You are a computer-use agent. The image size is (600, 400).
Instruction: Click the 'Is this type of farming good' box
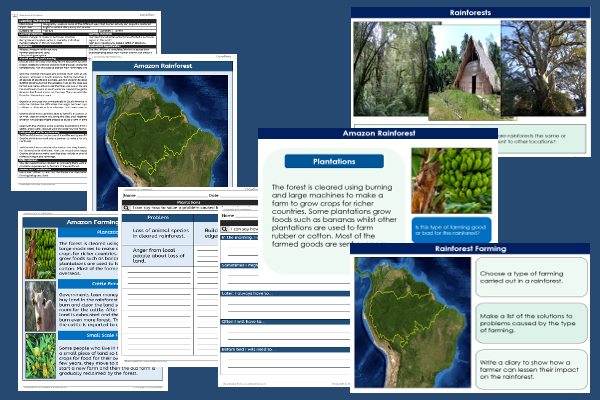point(451,230)
